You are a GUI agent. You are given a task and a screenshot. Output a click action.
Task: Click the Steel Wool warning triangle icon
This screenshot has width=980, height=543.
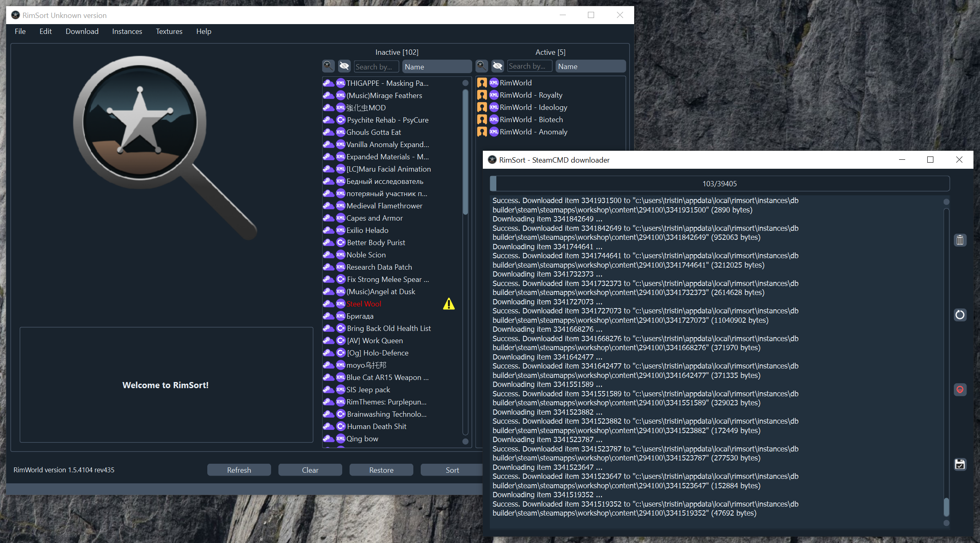point(449,304)
